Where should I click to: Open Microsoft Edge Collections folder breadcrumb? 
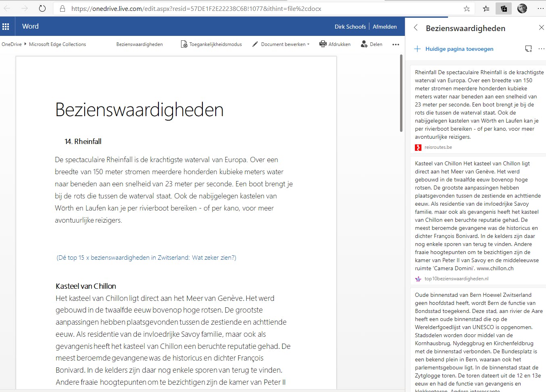point(57,44)
